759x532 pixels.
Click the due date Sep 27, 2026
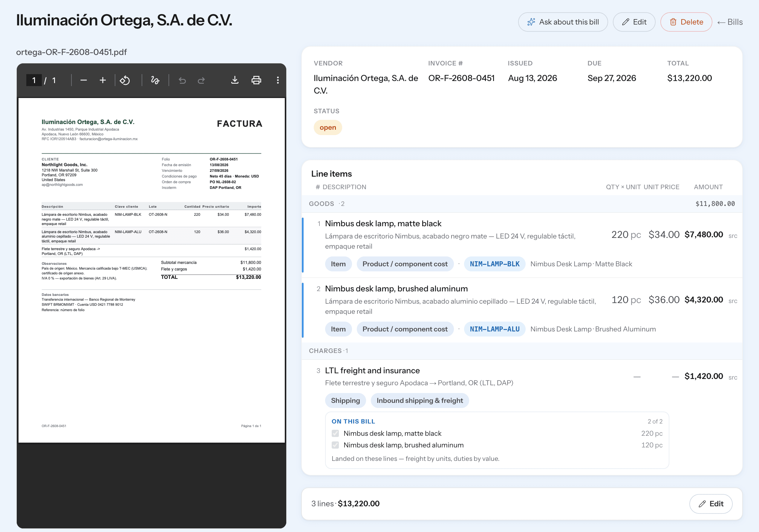pyautogui.click(x=612, y=78)
